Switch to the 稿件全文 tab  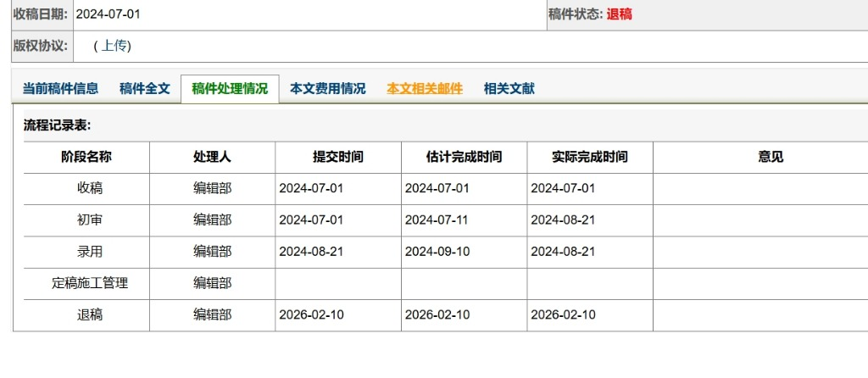pos(145,88)
